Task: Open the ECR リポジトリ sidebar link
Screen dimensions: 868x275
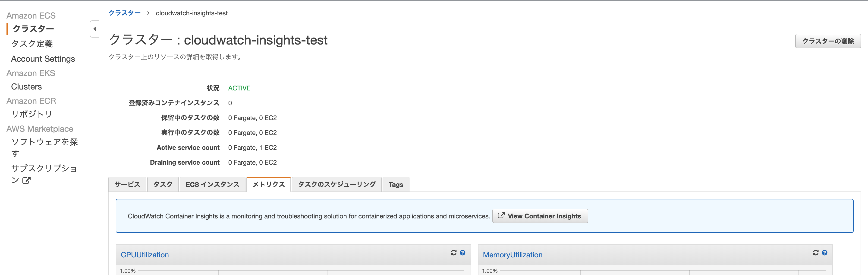Action: [x=32, y=114]
